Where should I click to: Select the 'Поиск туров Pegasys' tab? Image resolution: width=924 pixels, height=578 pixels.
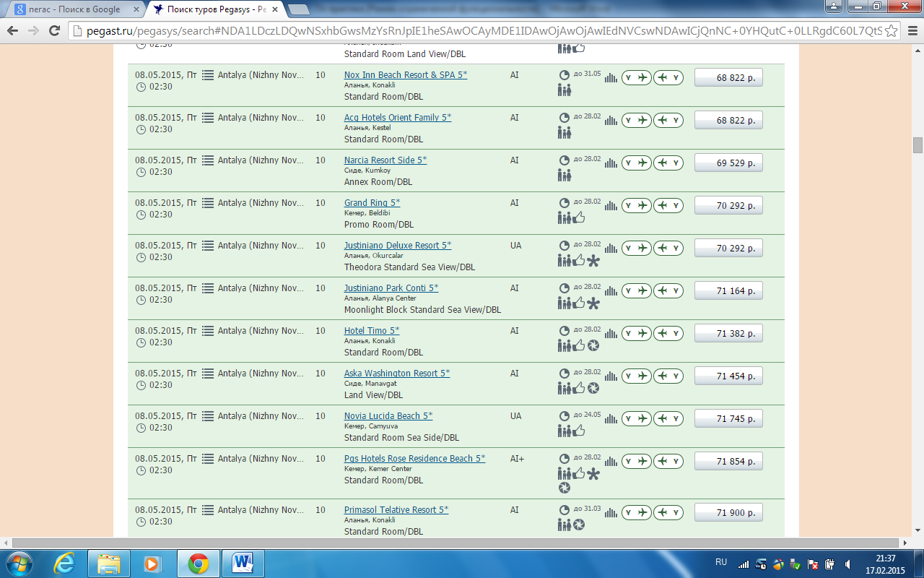tap(214, 9)
